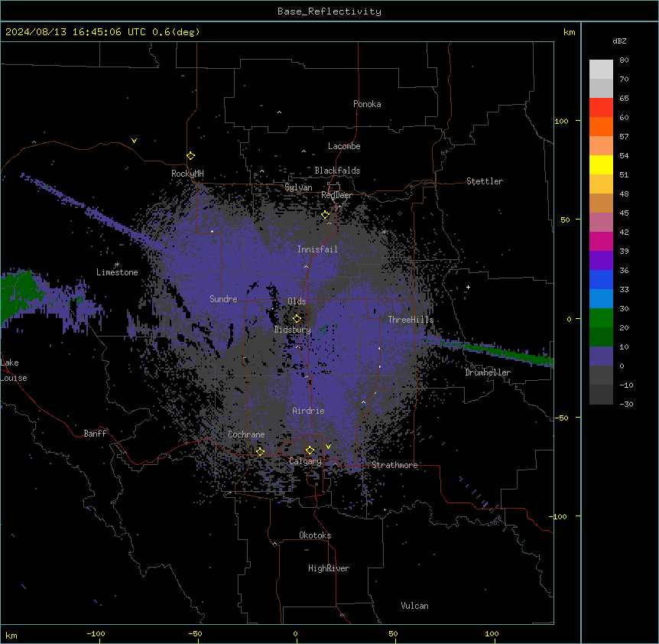This screenshot has width=659, height=644.
Task: Click the Sylvan label
Action: [298, 187]
